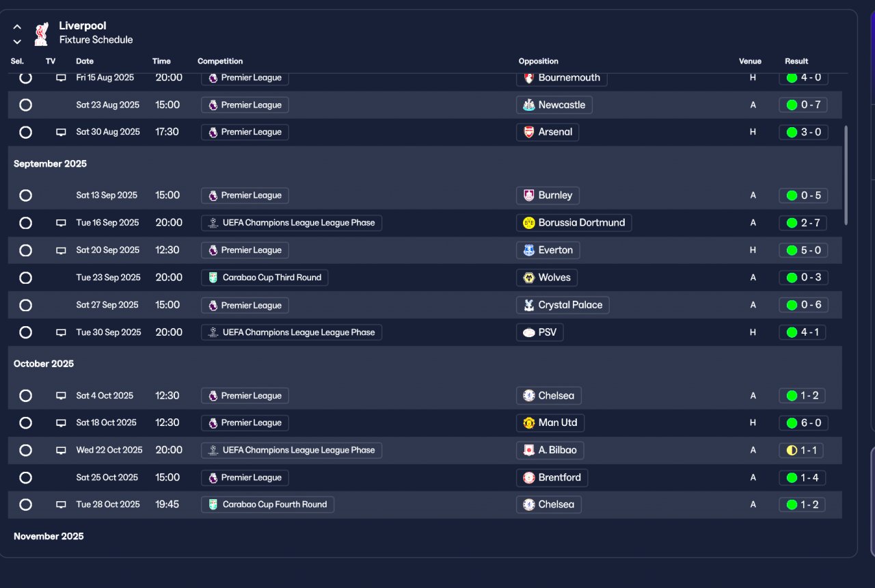Click the TV icon for the Borussia Dortmund match
Image resolution: width=875 pixels, height=588 pixels.
pyautogui.click(x=61, y=223)
